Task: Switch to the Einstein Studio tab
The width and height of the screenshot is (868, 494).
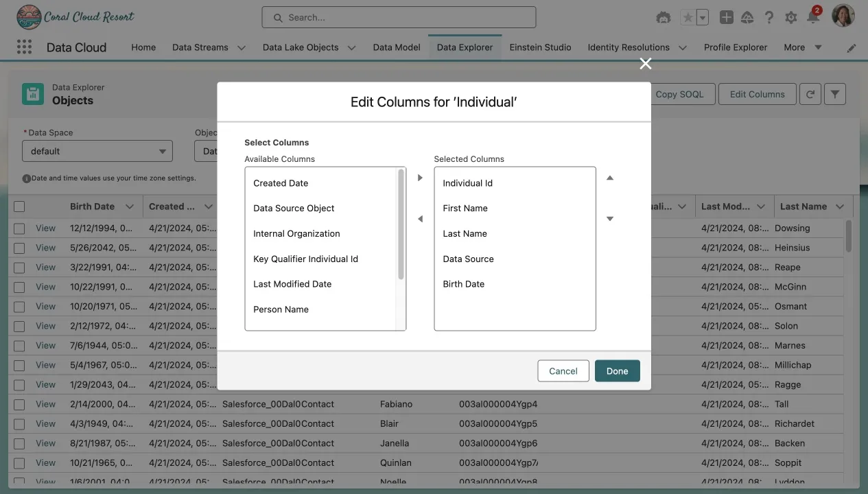Action: (540, 47)
